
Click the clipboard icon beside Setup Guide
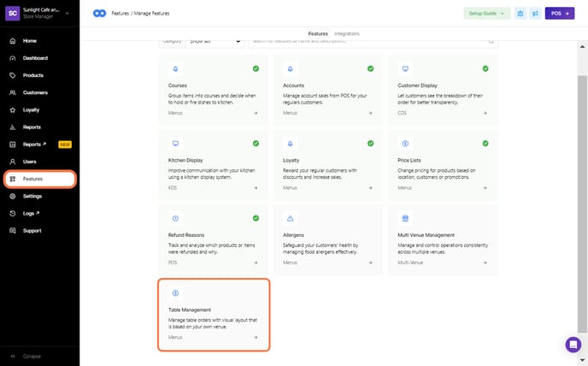(520, 14)
